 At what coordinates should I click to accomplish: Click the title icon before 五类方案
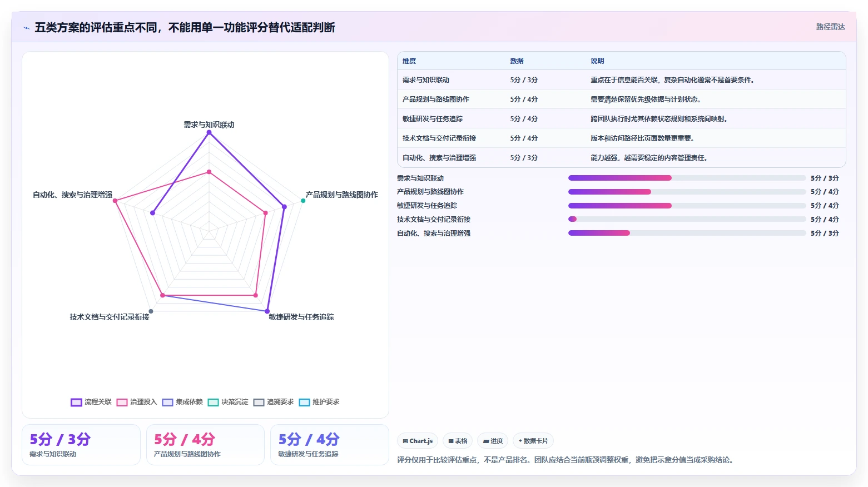(x=26, y=28)
